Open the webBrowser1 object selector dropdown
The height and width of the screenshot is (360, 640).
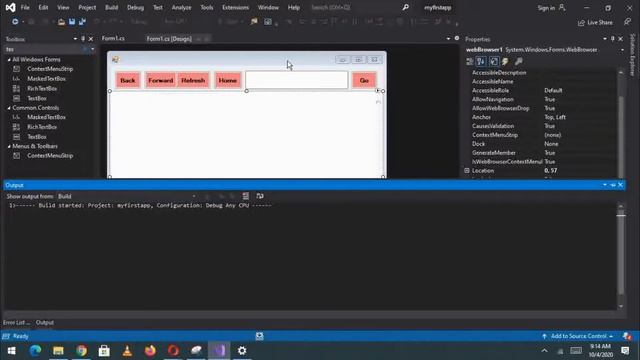622,50
